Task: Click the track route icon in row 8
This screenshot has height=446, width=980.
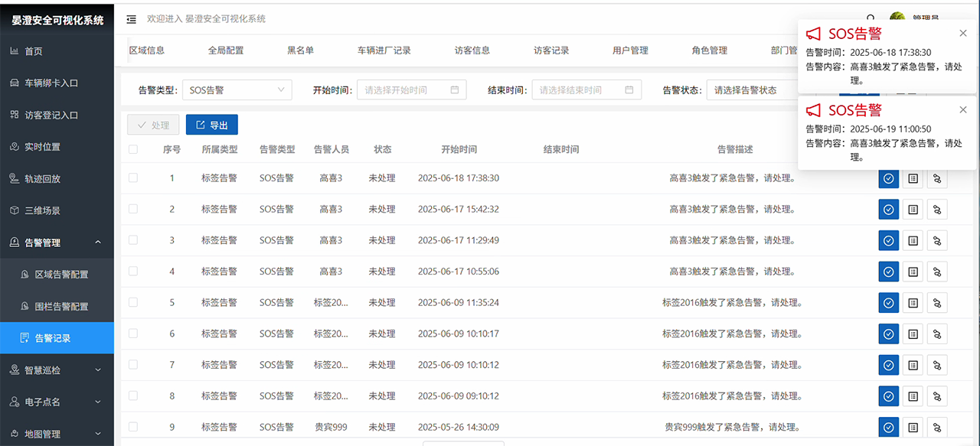Action: pos(937,396)
